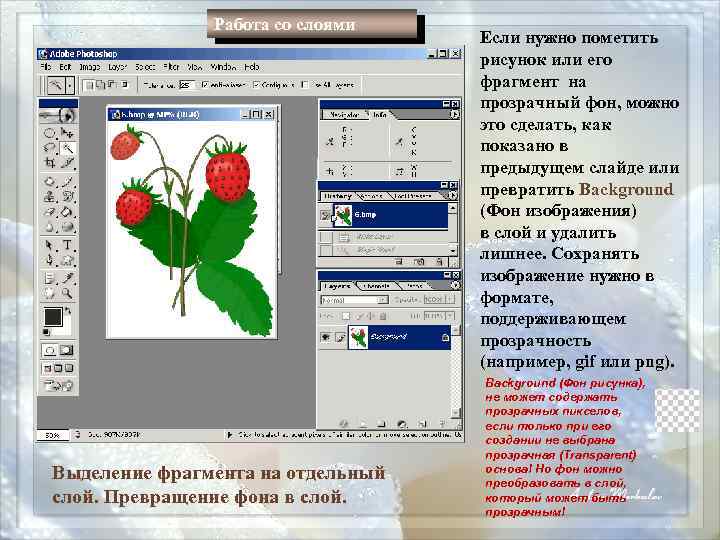Select the Crop tool
The image size is (720, 540).
[x=49, y=163]
